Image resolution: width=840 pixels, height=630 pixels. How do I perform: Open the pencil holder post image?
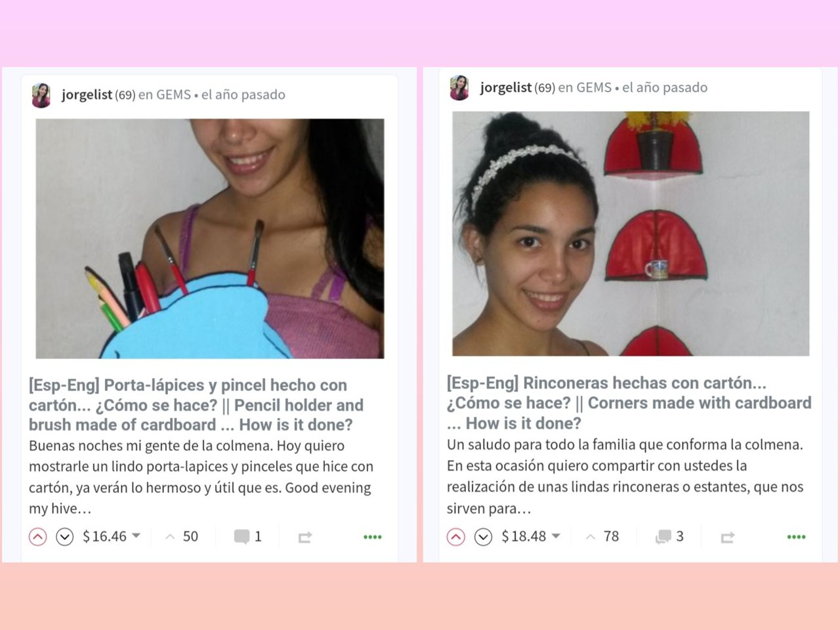(x=210, y=238)
